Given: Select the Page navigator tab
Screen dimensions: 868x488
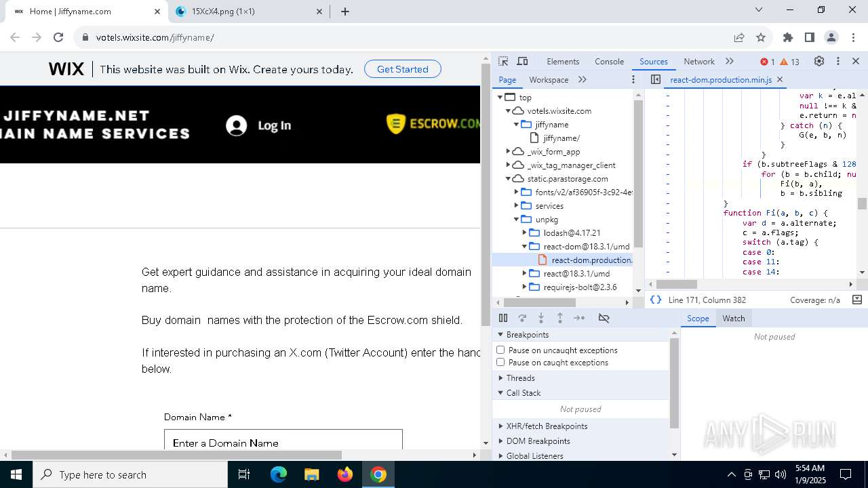Looking at the screenshot, I should (507, 79).
